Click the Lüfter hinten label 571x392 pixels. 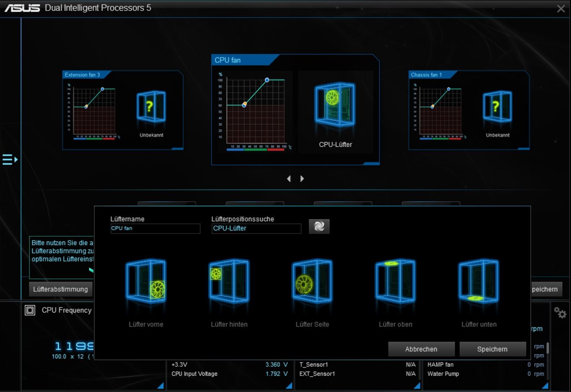point(229,324)
